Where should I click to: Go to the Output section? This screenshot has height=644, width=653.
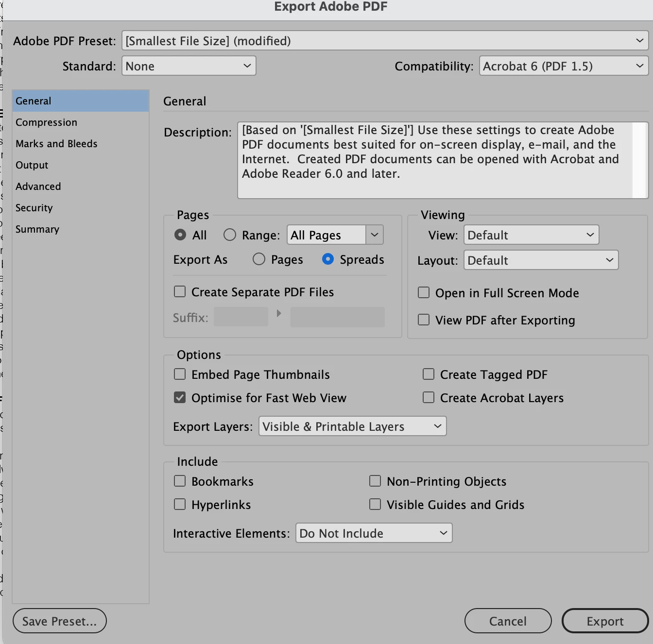click(81, 165)
